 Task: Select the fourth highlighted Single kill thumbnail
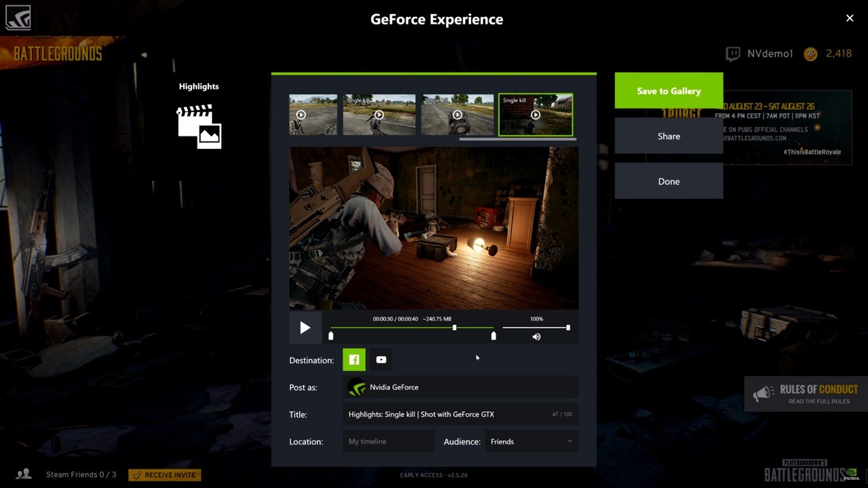(x=536, y=114)
